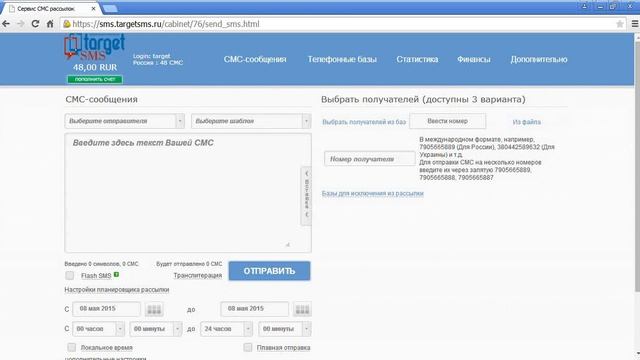Open 'Настройки планировщика рассылки' link
This screenshot has height=360, width=640.
117,290
